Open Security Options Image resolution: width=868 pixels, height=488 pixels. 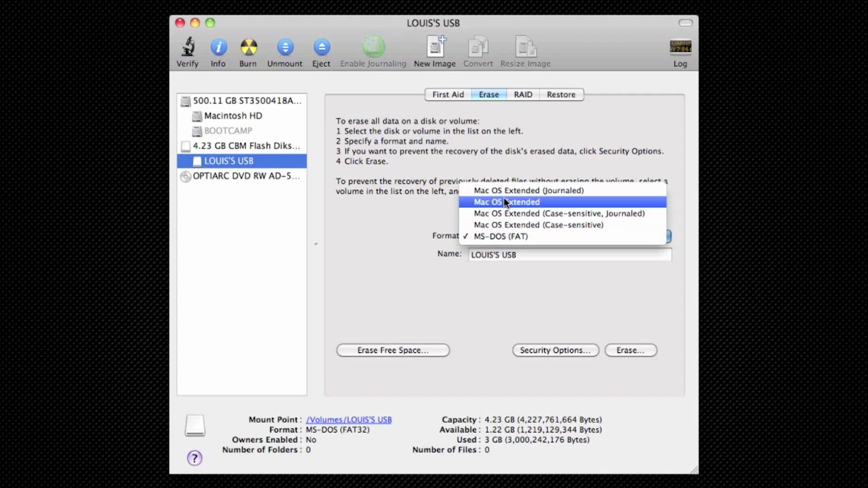pos(555,350)
